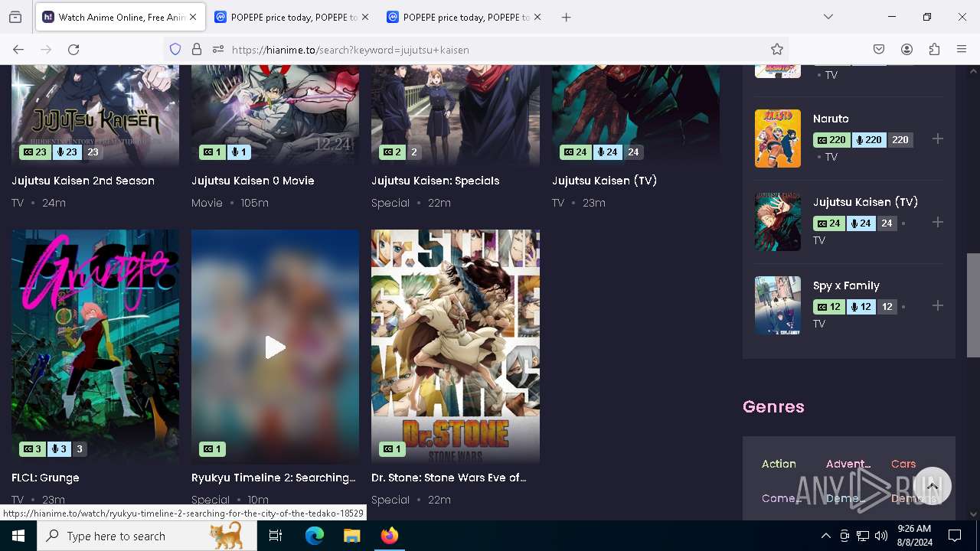Open Firefox account icon

[906, 50]
